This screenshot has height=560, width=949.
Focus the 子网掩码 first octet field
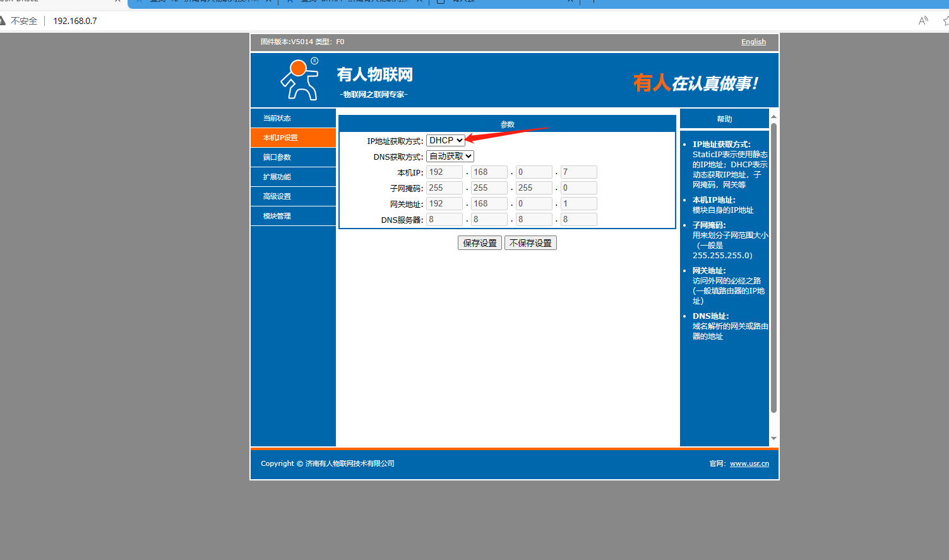[445, 188]
